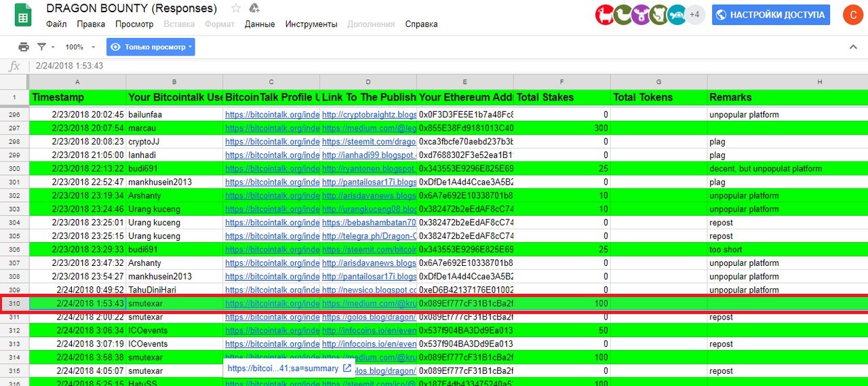Click the green duck viewer avatar
The width and height of the screenshot is (868, 386).
[x=623, y=14]
